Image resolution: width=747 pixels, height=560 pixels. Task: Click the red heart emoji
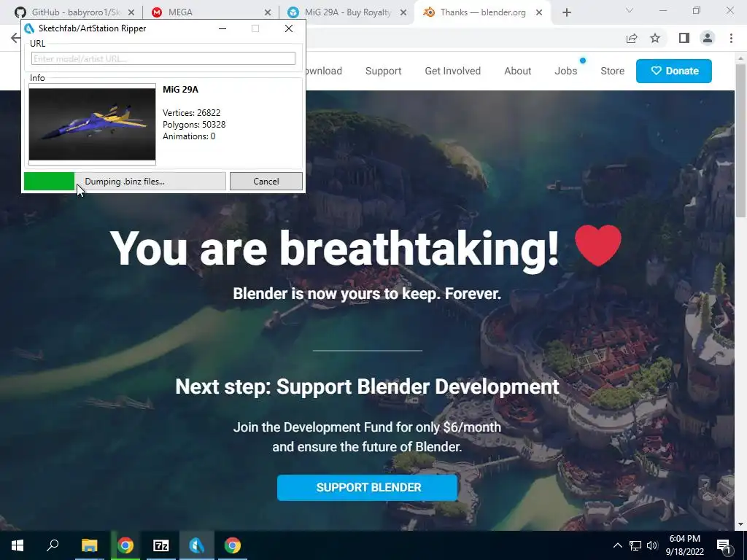point(598,245)
